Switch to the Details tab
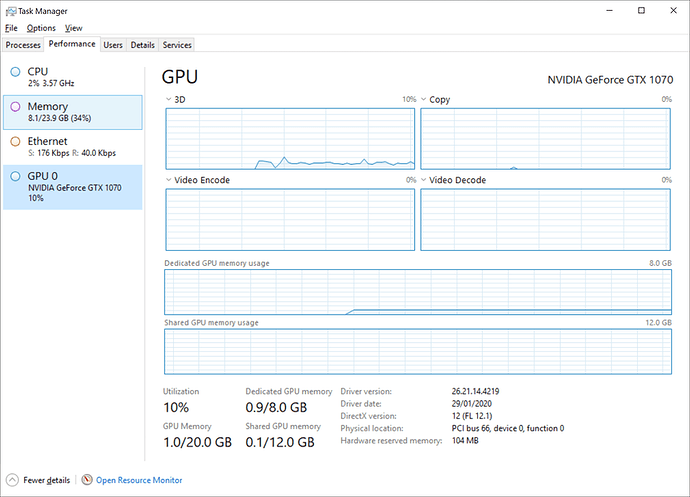 click(142, 45)
